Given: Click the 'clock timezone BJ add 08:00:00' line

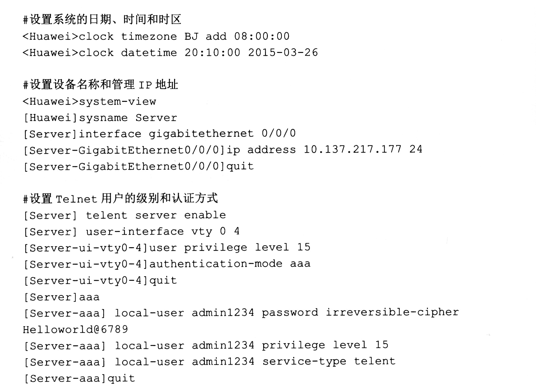Looking at the screenshot, I should tap(156, 36).
